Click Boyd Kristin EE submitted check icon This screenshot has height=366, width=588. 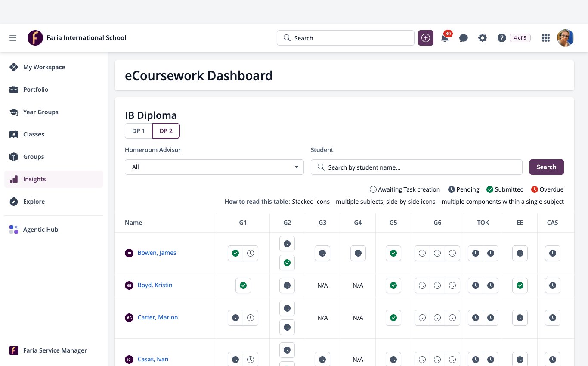(x=520, y=285)
